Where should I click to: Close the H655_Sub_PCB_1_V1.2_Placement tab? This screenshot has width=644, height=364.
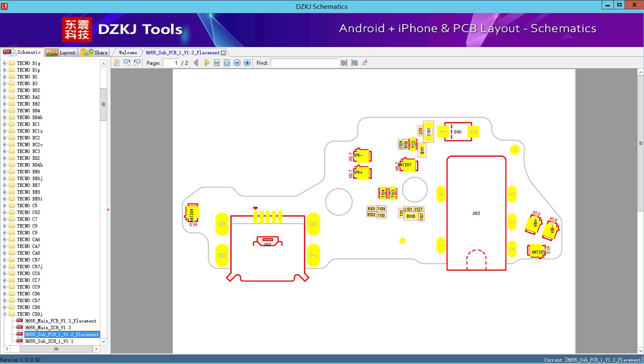click(224, 53)
